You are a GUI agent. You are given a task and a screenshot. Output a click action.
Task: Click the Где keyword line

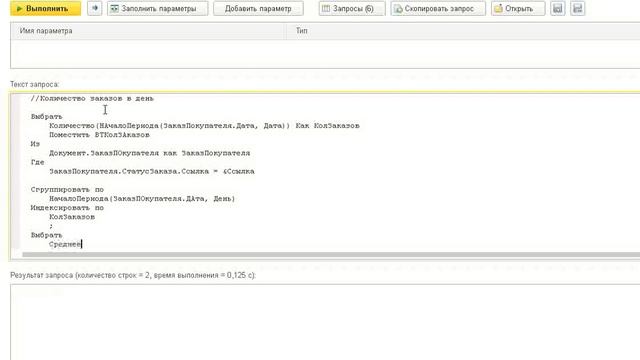[x=37, y=162]
